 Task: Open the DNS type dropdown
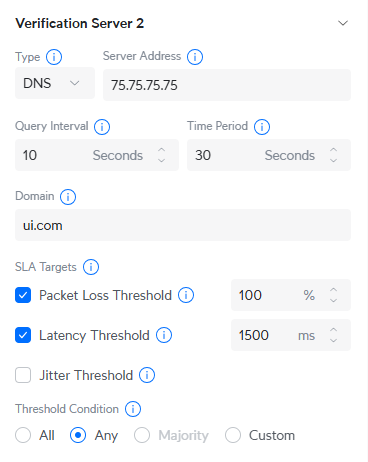click(x=55, y=83)
